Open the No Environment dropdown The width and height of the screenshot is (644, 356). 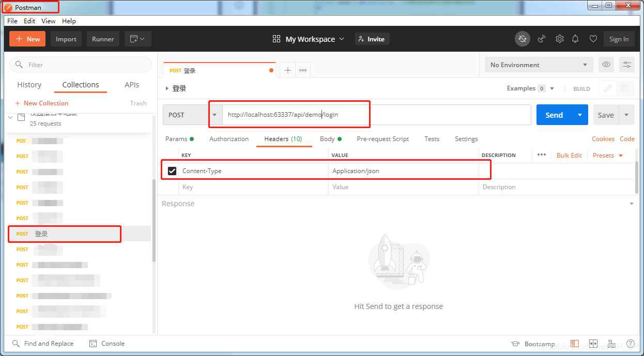[539, 65]
